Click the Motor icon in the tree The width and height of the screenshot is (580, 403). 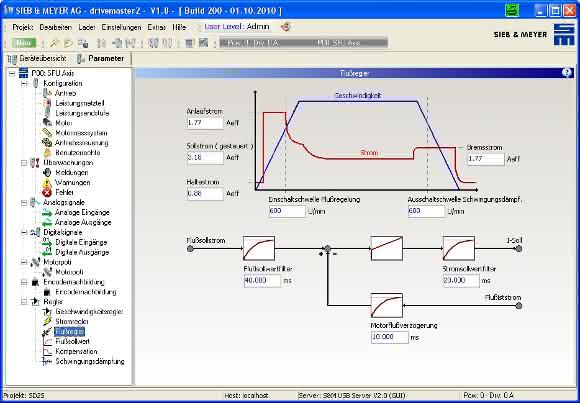coord(47,123)
